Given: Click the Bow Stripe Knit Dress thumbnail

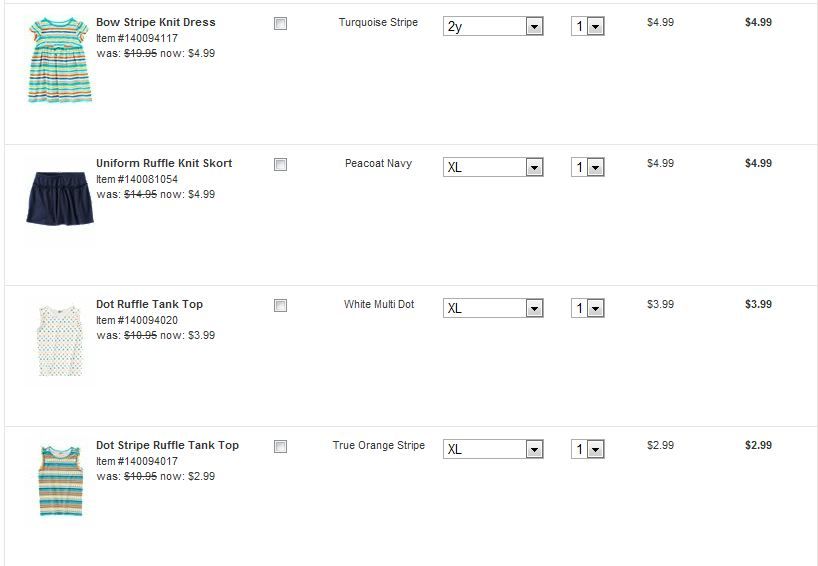Looking at the screenshot, I should pyautogui.click(x=60, y=59).
